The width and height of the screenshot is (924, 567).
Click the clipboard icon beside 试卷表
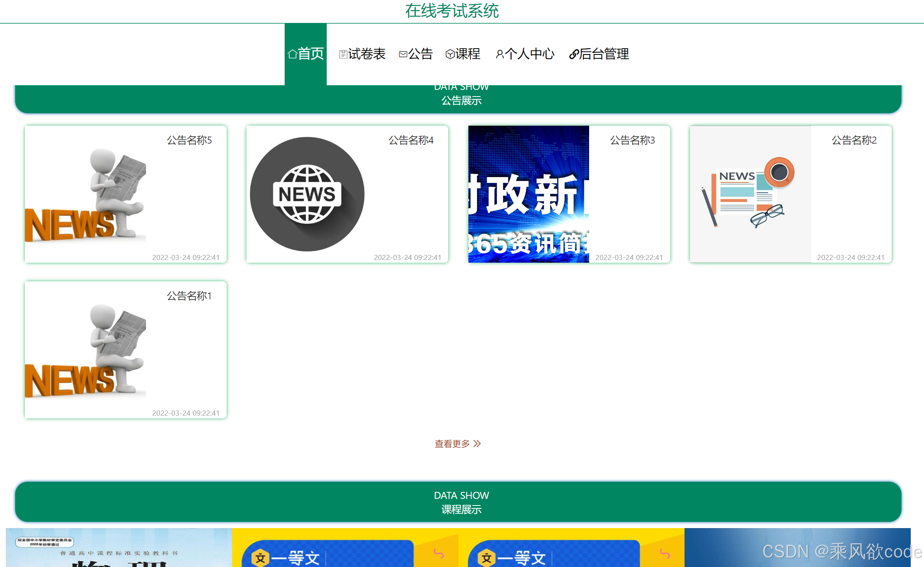[343, 54]
